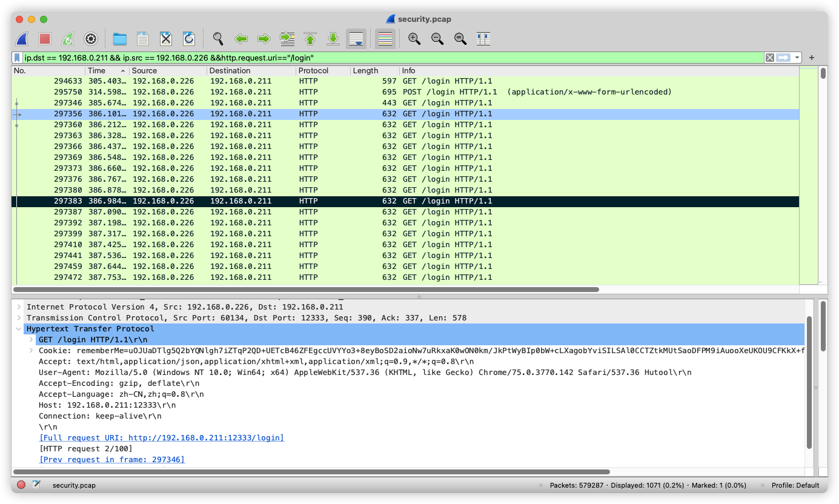
Task: Close this capture file
Action: point(166,39)
